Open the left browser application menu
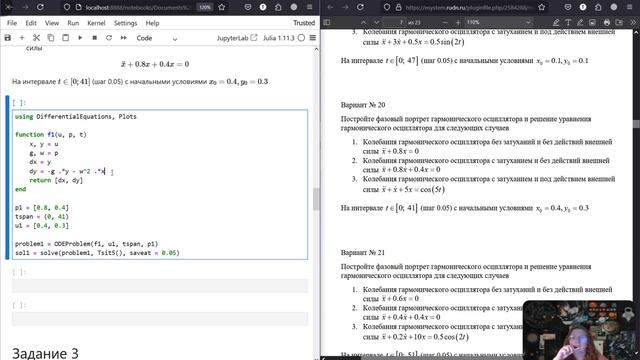Screen dimensions: 640x360 click(x=310, y=7)
